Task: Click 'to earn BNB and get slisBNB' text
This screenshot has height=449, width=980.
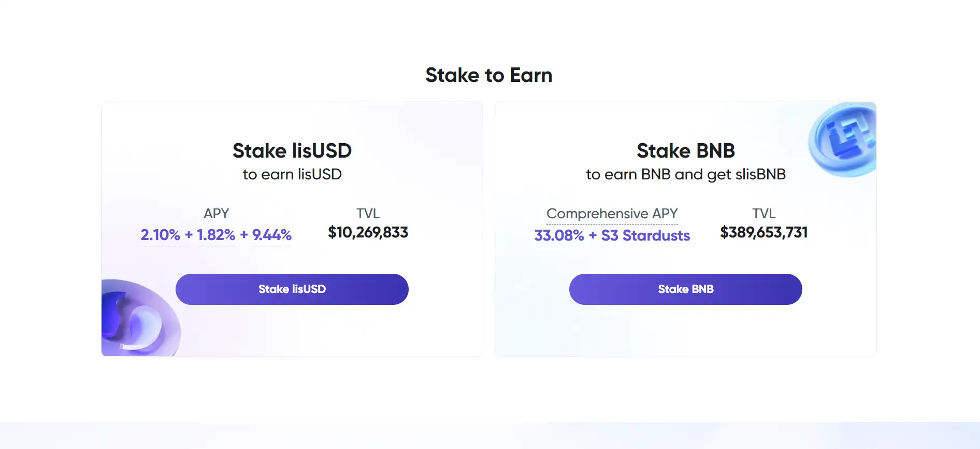Action: pyautogui.click(x=685, y=174)
